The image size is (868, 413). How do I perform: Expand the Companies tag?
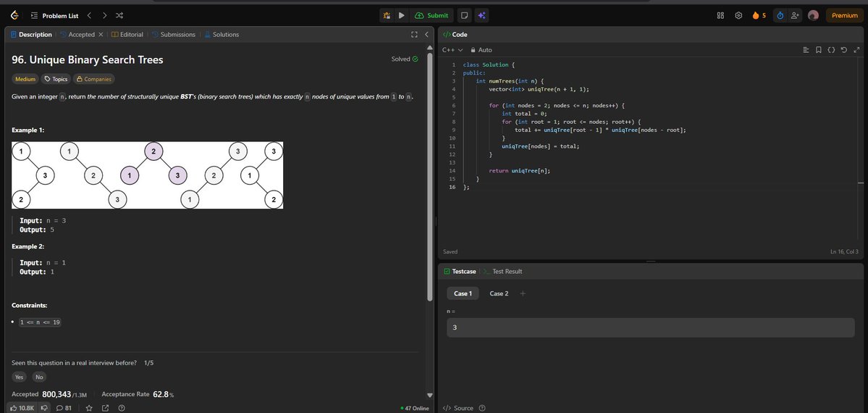click(x=94, y=79)
